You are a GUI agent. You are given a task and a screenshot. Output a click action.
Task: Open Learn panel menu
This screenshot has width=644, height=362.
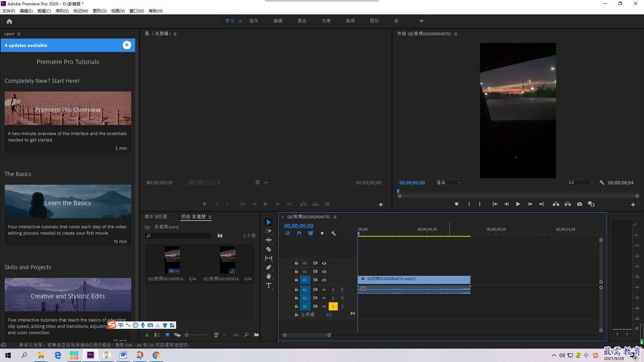tap(19, 34)
